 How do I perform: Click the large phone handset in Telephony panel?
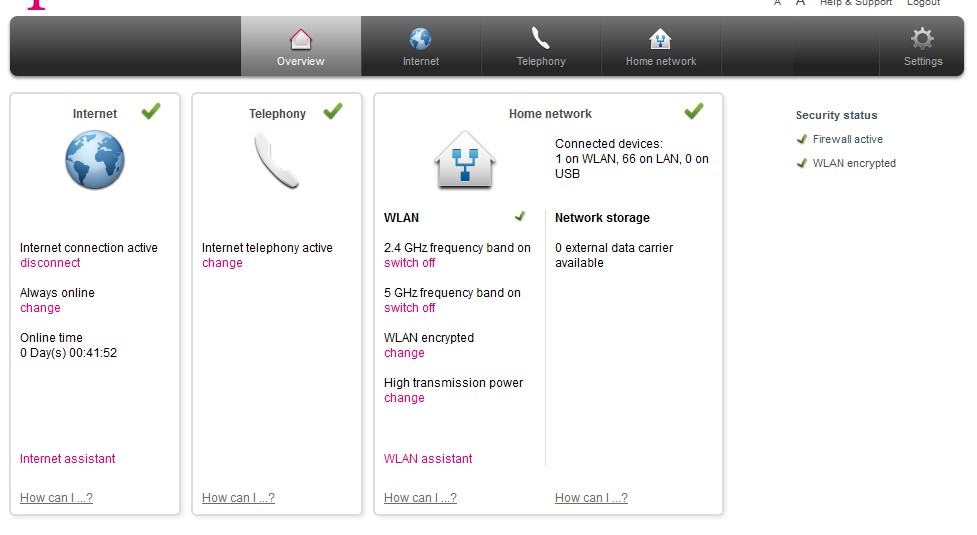276,161
